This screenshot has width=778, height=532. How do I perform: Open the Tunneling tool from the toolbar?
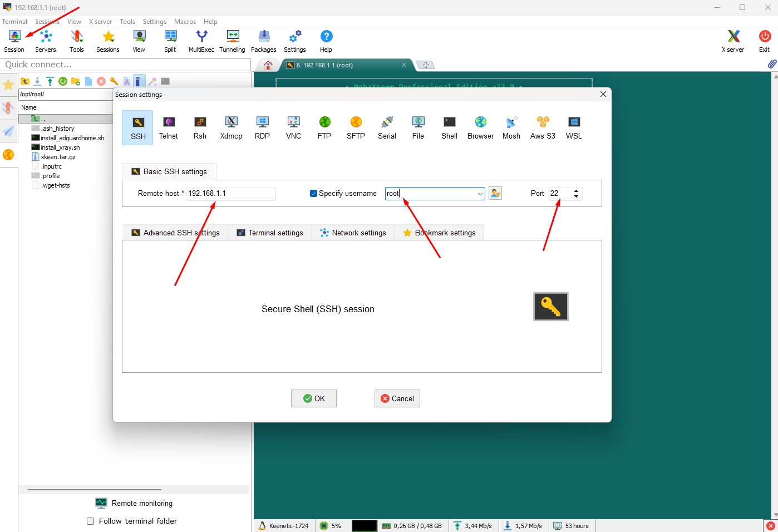(232, 39)
